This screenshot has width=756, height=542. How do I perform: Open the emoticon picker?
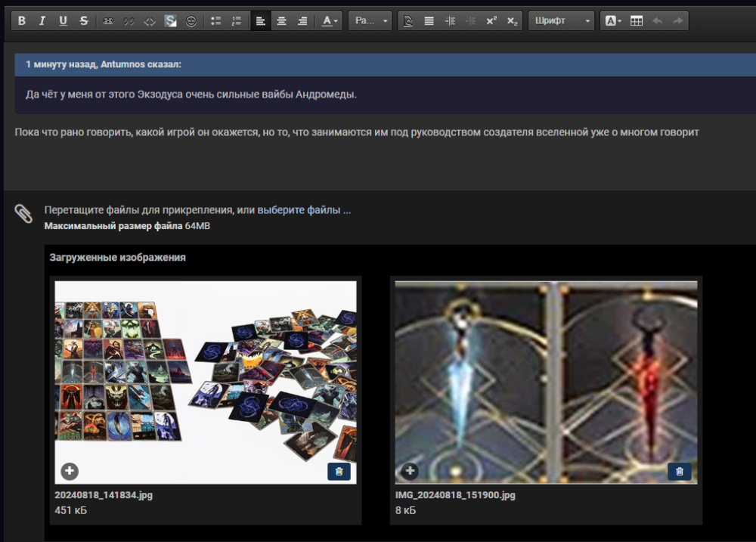click(191, 21)
